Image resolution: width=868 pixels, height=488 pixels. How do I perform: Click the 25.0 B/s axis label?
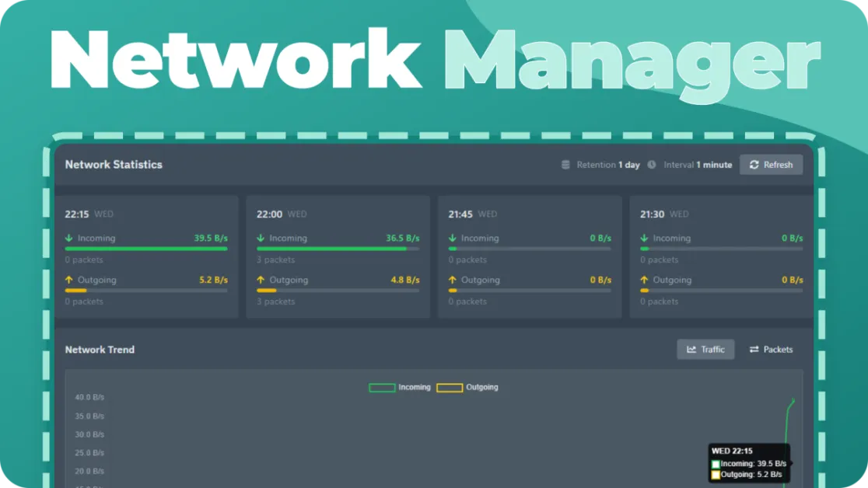(x=89, y=452)
